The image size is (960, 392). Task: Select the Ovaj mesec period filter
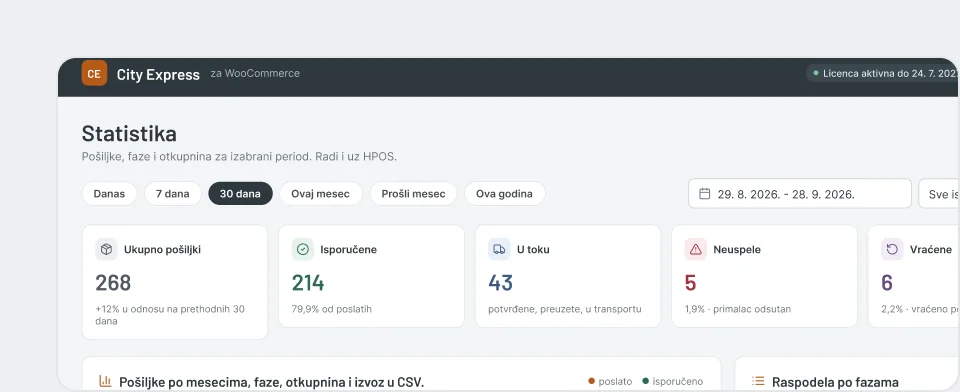click(x=321, y=194)
